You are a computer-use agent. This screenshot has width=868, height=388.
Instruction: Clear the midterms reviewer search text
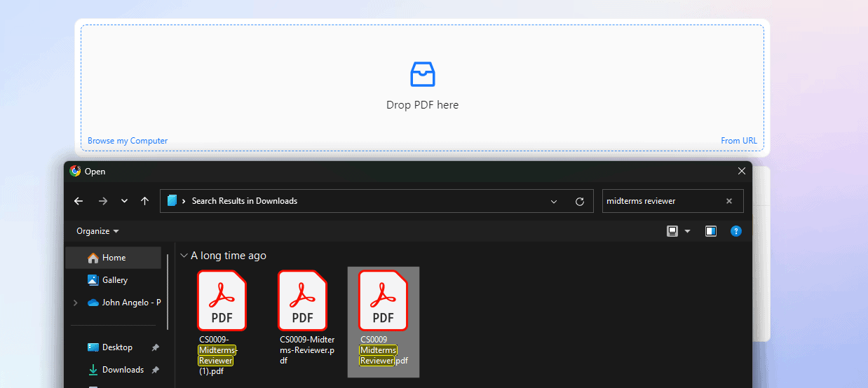pyautogui.click(x=729, y=201)
